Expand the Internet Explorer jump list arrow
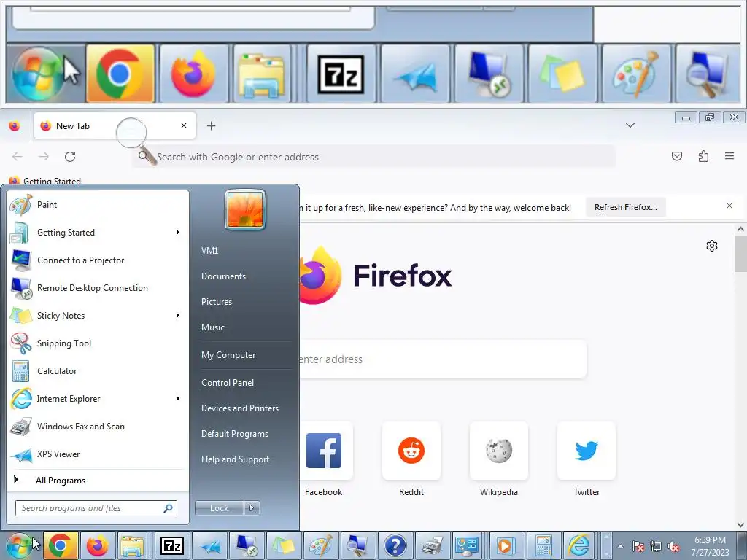747x560 pixels. point(178,399)
